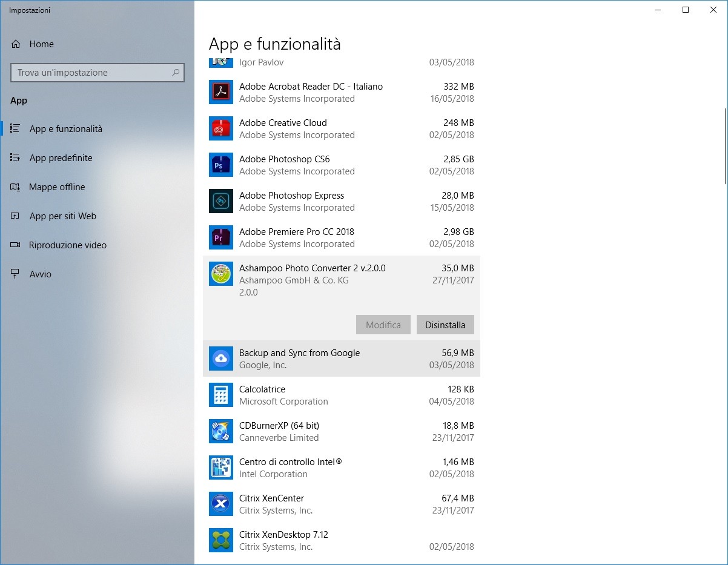Viewport: 728px width, 565px height.
Task: Click the Adobe Photoshop Express icon
Action: [220, 201]
